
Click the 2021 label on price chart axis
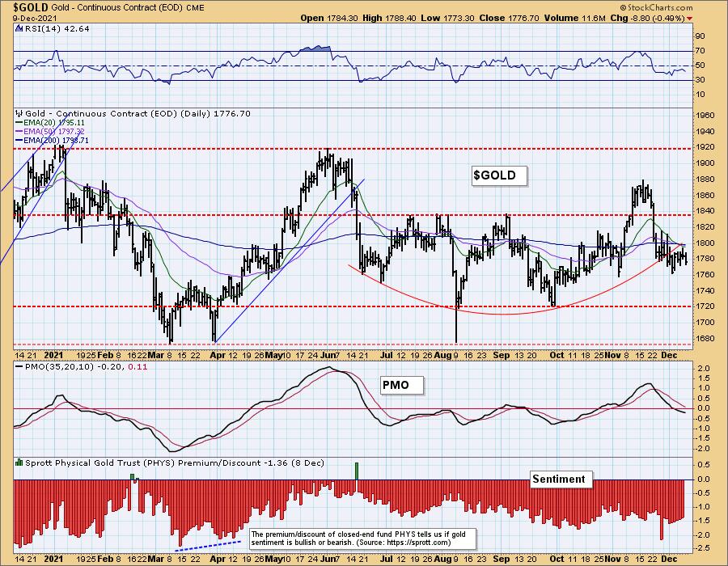tap(53, 355)
